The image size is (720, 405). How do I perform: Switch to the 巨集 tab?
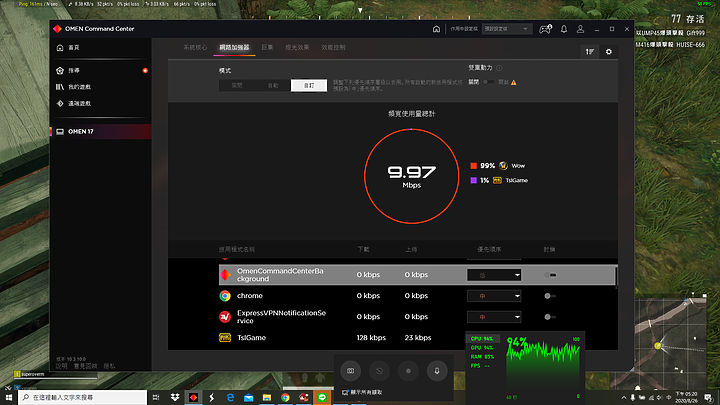pyautogui.click(x=267, y=47)
